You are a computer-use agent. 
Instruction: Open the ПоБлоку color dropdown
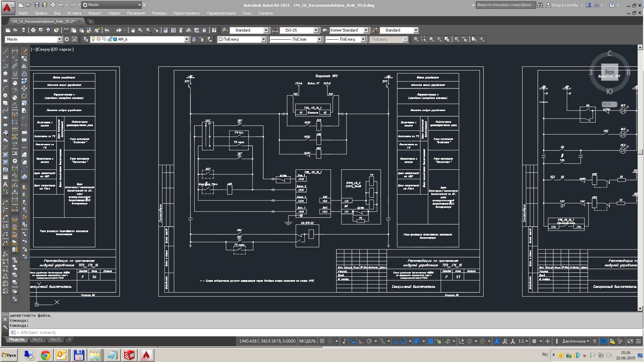pyautogui.click(x=241, y=39)
